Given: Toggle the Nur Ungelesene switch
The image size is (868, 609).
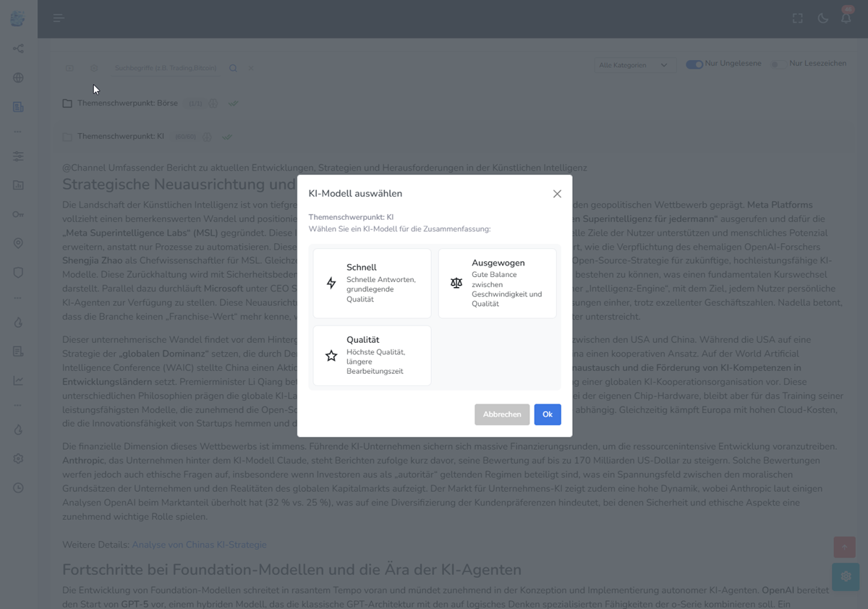Looking at the screenshot, I should (694, 64).
